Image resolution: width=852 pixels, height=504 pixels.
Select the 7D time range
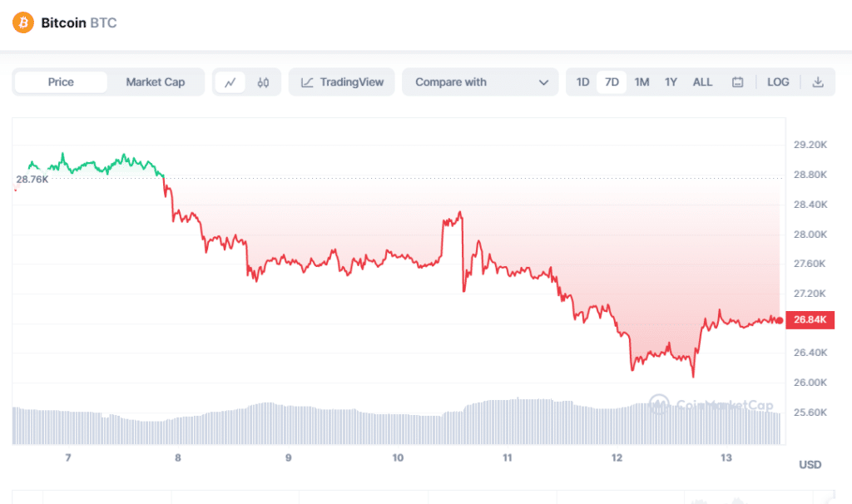[x=612, y=82]
